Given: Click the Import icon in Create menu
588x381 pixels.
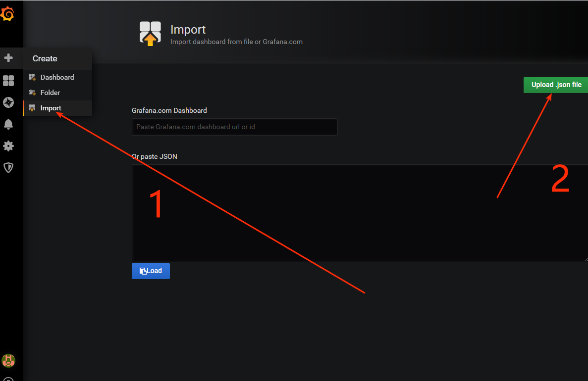Looking at the screenshot, I should click(x=32, y=108).
